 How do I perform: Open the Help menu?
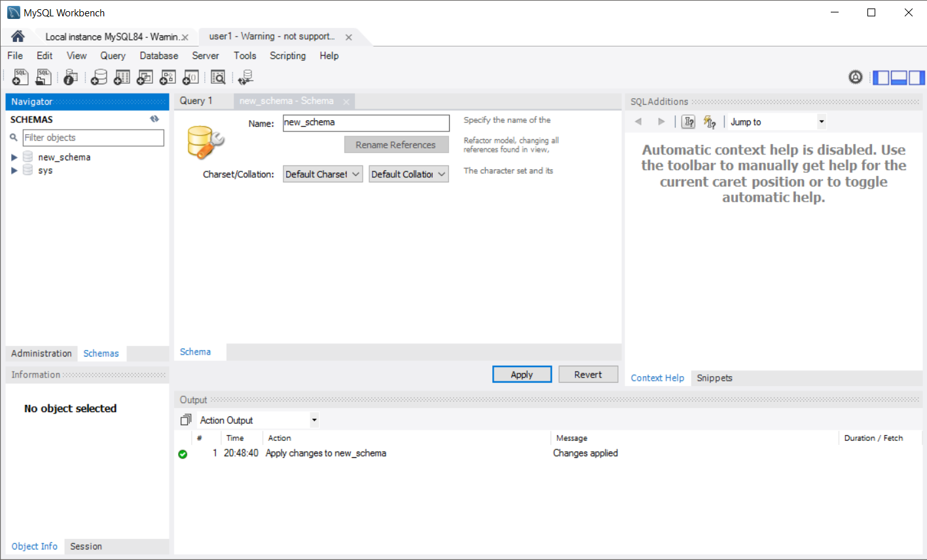tap(329, 56)
